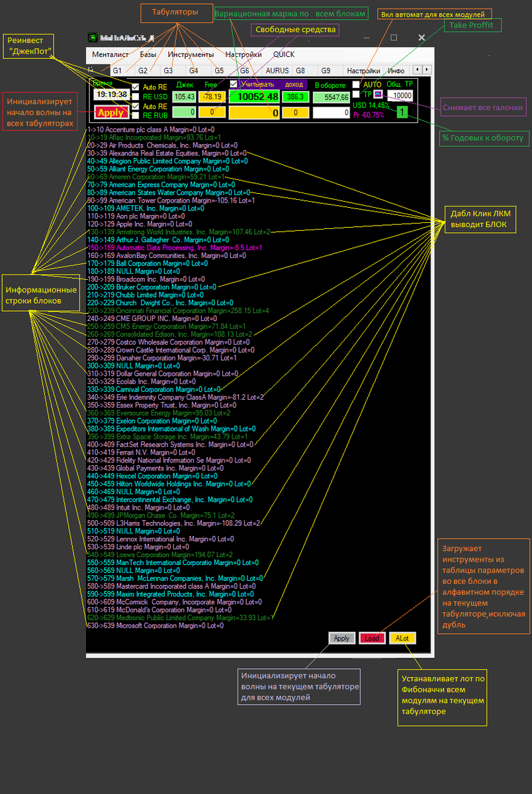Select row 90->99 American Tower Corporation
Screen dimensions: 532x794
pos(171,200)
